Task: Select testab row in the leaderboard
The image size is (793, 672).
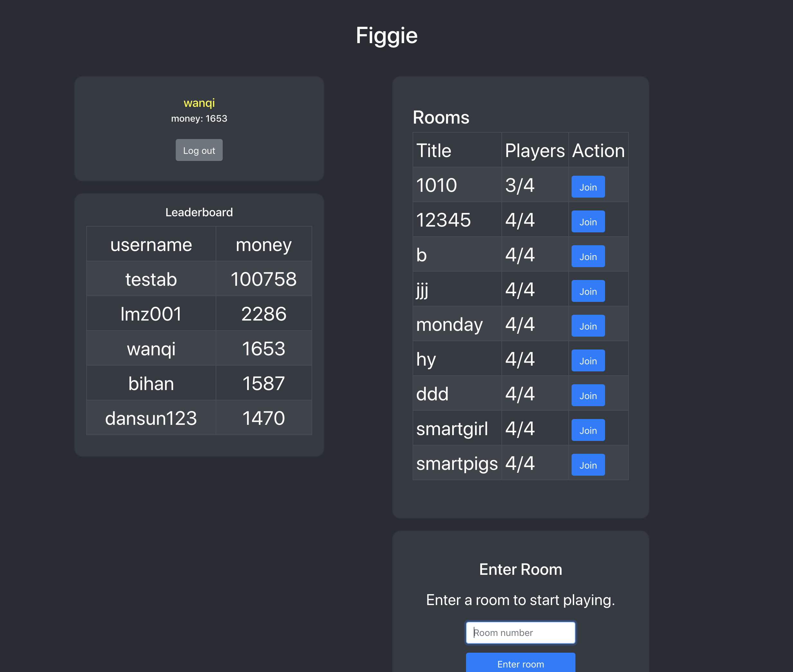Action: pos(151,279)
